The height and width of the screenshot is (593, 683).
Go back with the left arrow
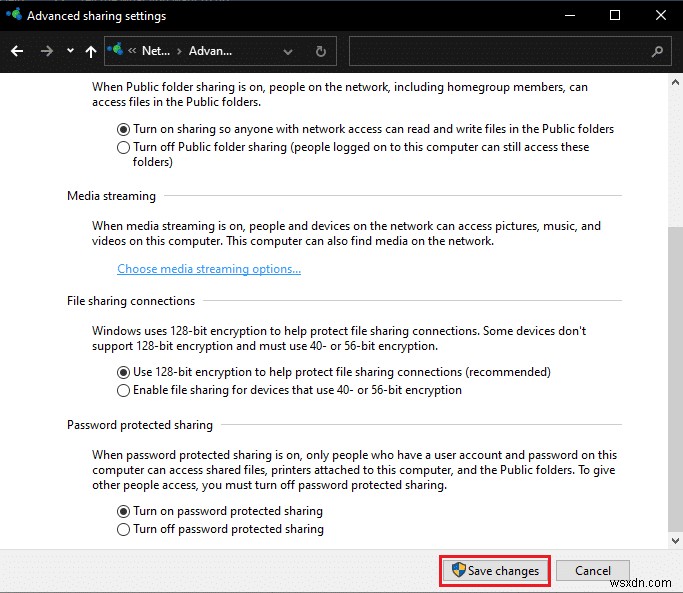17,51
